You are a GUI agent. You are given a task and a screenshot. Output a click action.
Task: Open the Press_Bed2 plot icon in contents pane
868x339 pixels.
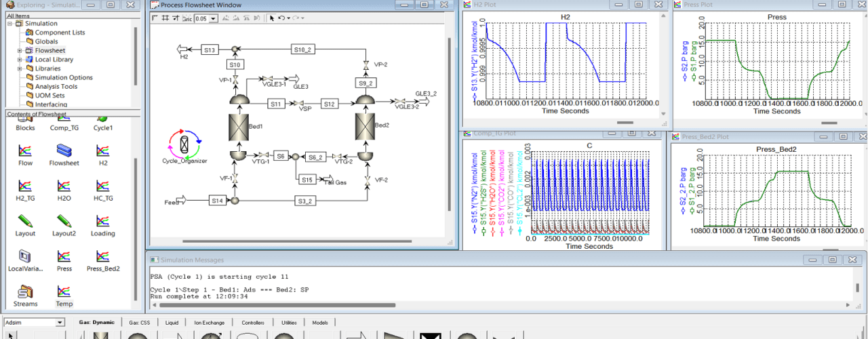pos(103,256)
